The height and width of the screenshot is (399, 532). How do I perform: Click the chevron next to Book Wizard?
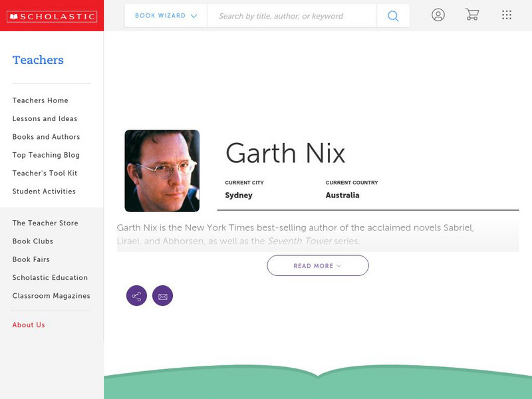[193, 15]
